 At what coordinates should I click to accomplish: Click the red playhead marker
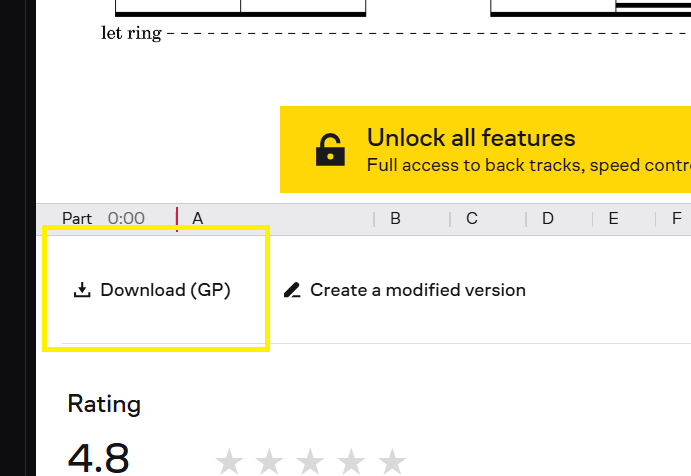(177, 219)
